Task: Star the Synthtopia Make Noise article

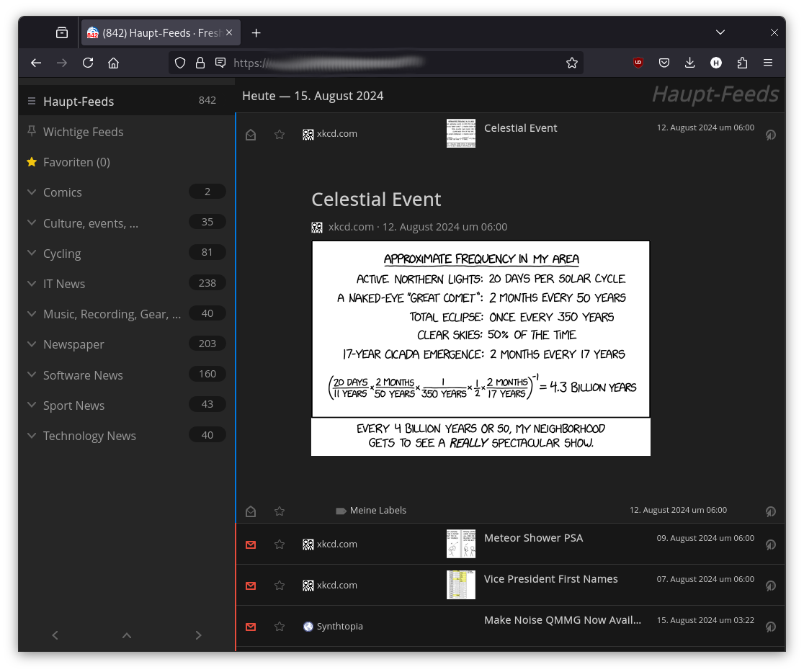Action: [280, 626]
